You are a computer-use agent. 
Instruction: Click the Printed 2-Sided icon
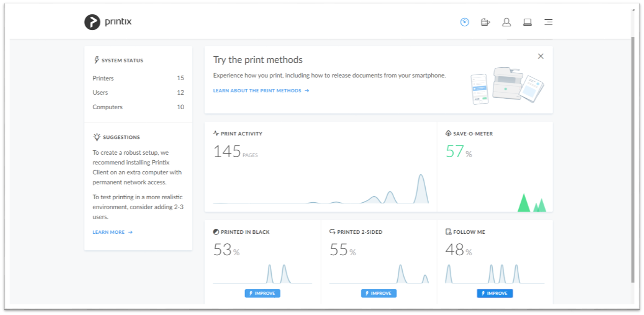332,231
